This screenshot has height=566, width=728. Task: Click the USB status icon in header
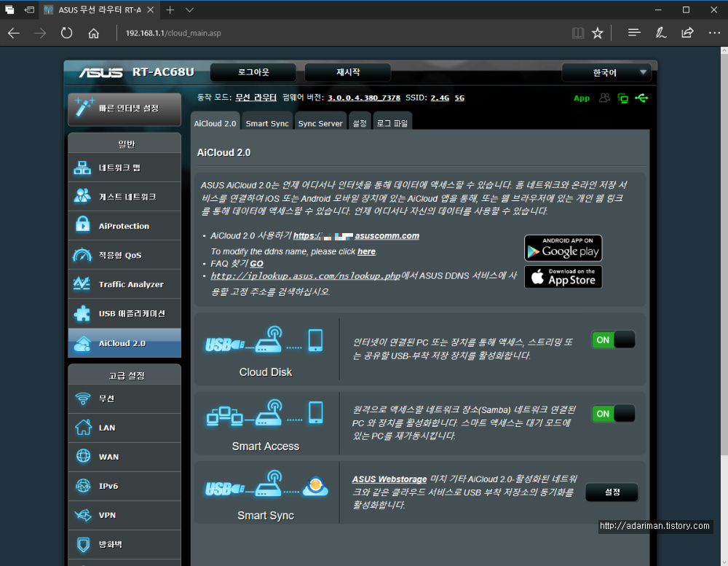click(641, 98)
